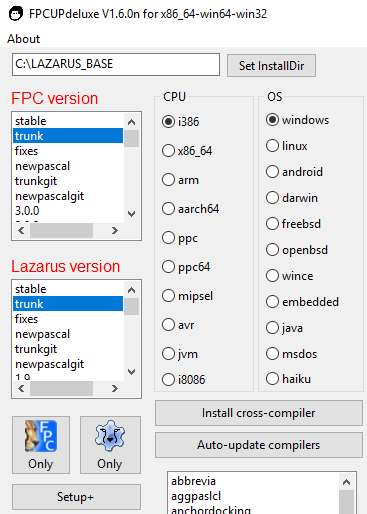Click the FPCUPdeluxe app icon in title bar
The image size is (367, 514).
coord(16,14)
